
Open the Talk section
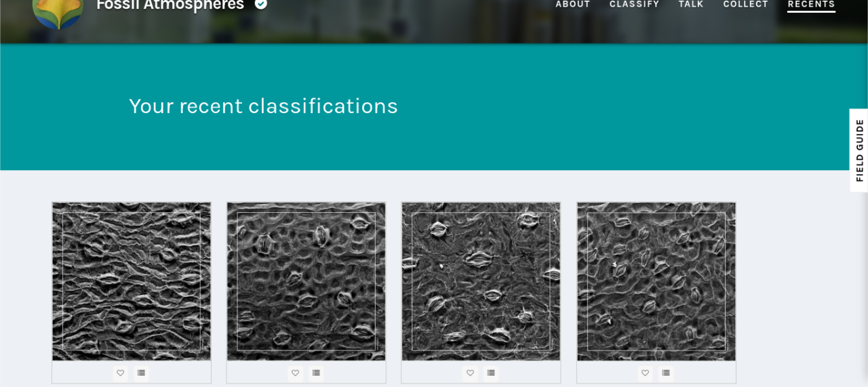point(691,4)
